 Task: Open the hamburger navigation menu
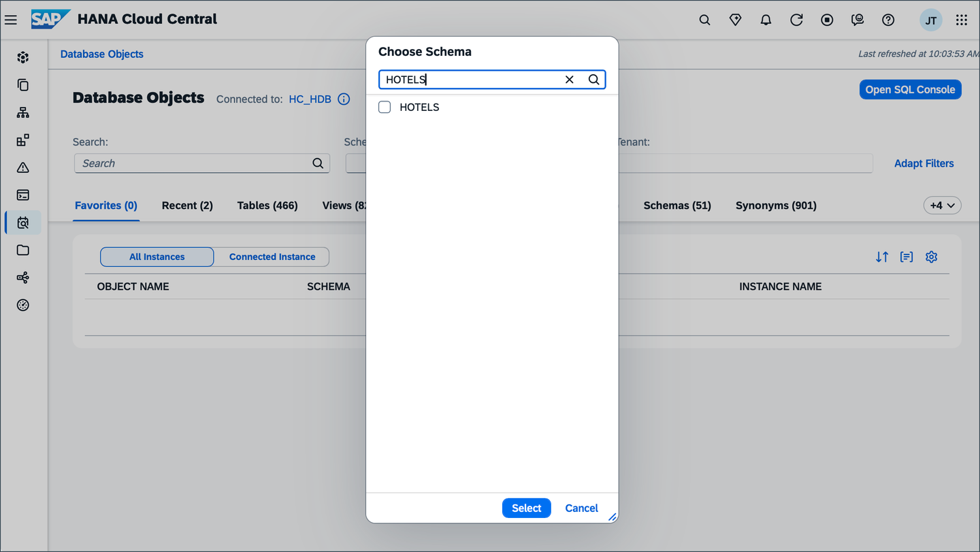tap(11, 20)
